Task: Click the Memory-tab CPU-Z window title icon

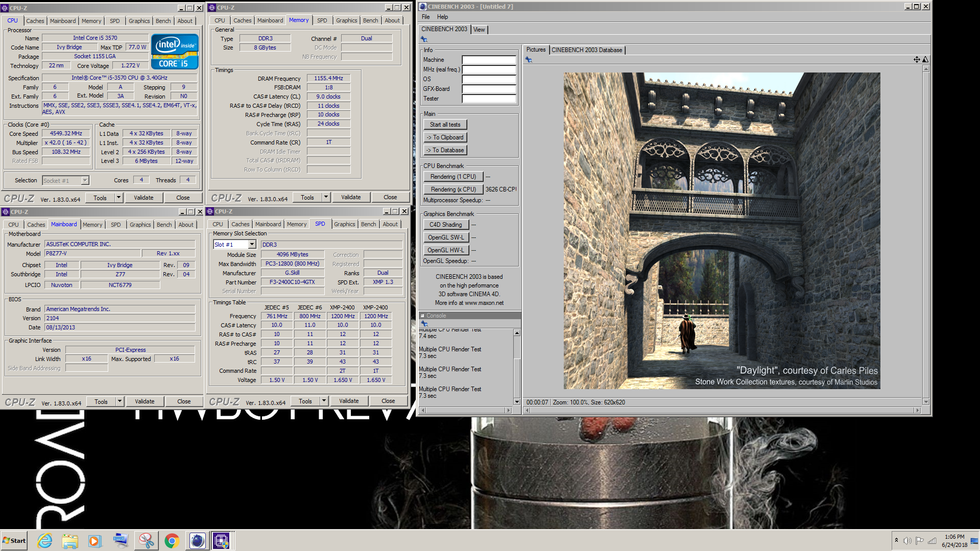Action: 212,7
